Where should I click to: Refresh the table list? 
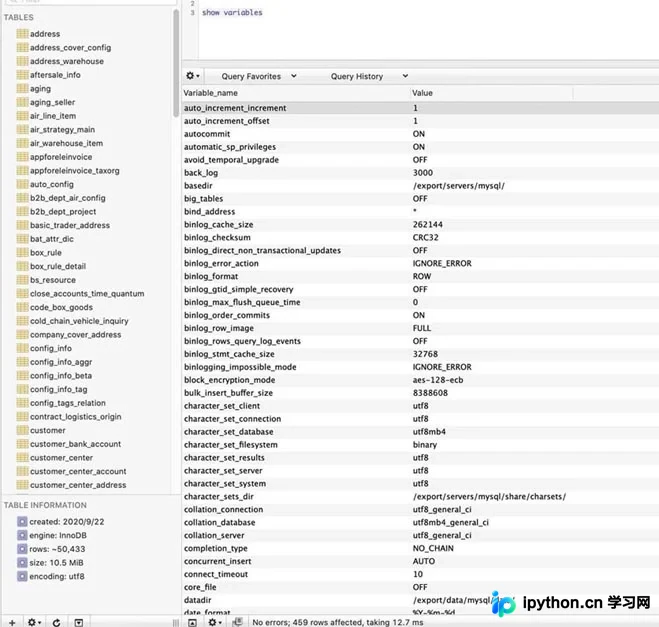pyautogui.click(x=56, y=622)
